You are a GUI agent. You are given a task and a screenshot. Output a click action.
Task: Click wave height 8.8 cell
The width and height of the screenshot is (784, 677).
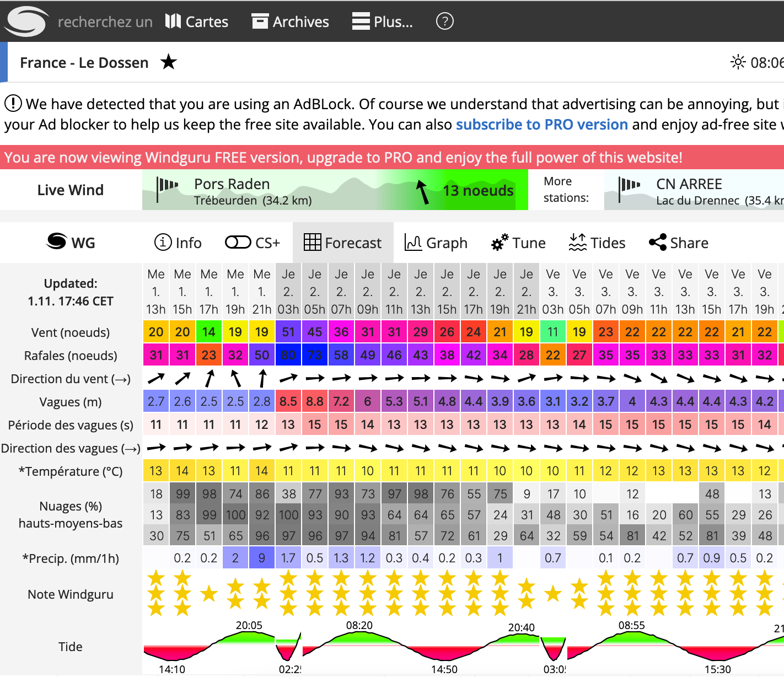tap(315, 401)
